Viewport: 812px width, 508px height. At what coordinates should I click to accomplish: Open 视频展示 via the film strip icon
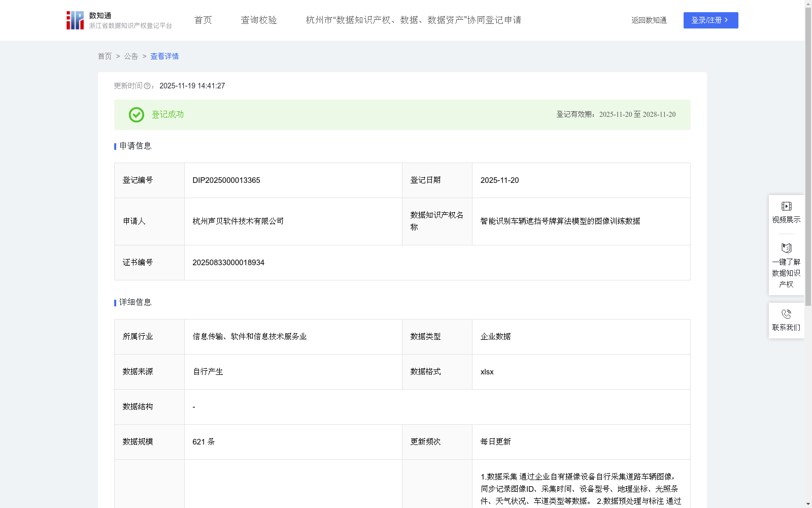coord(786,206)
